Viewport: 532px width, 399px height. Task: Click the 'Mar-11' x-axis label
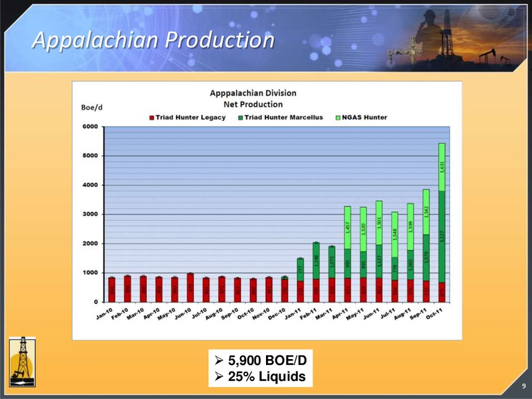324,313
